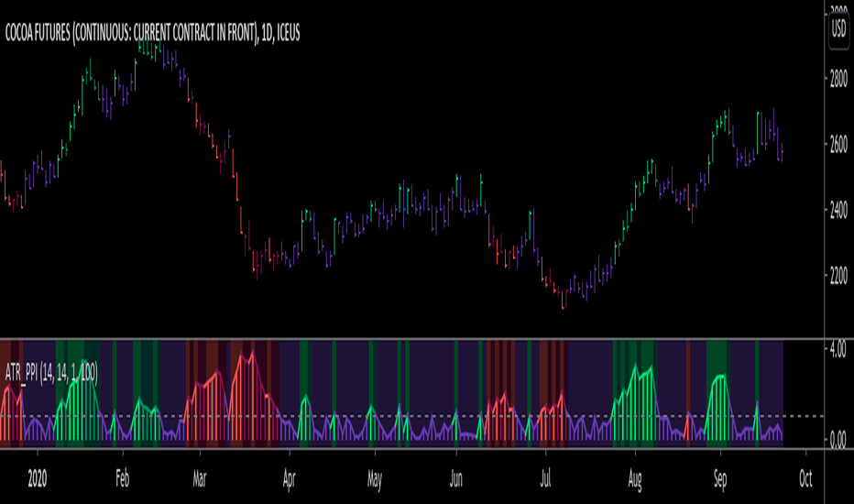The height and width of the screenshot is (504, 854).
Task: Select the 2800 price axis label
Action: click(x=838, y=80)
